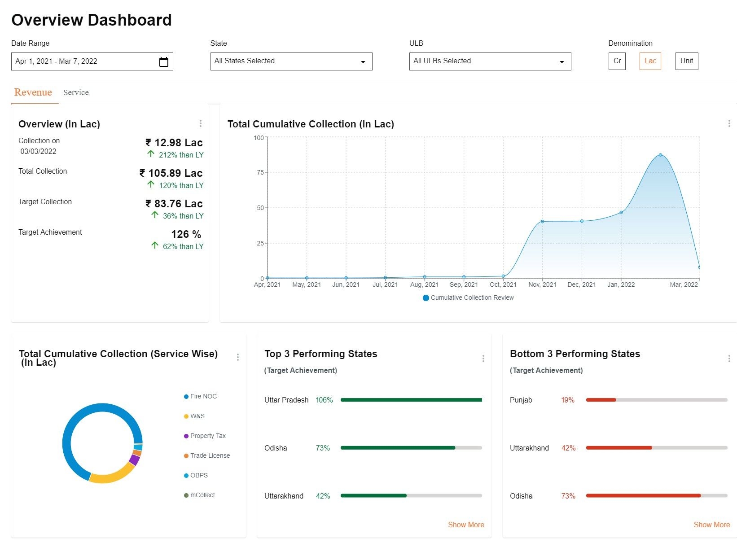Select the Lac denomination option

[650, 61]
